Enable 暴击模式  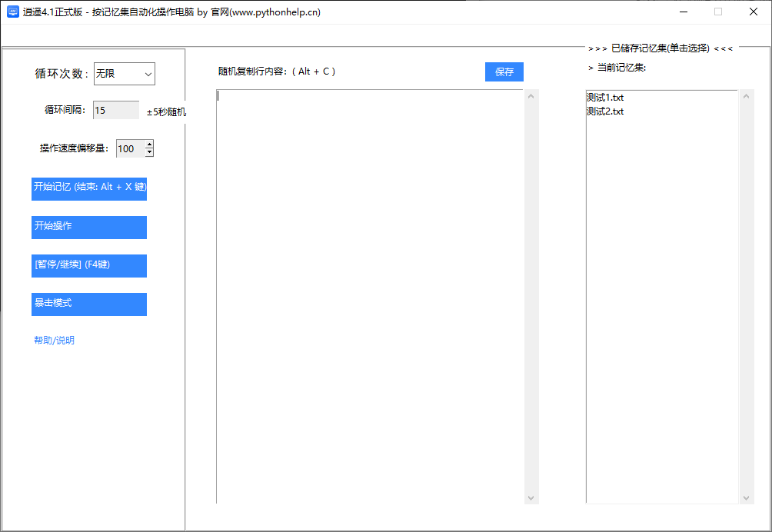click(88, 304)
